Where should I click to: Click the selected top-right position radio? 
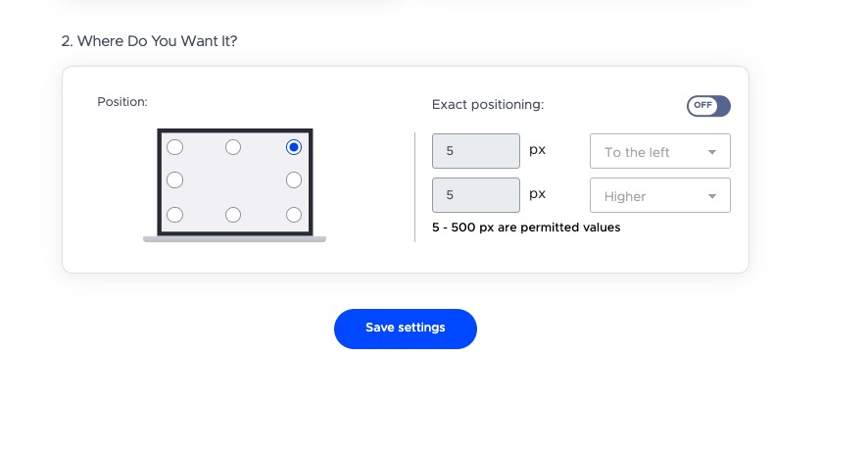tap(293, 147)
